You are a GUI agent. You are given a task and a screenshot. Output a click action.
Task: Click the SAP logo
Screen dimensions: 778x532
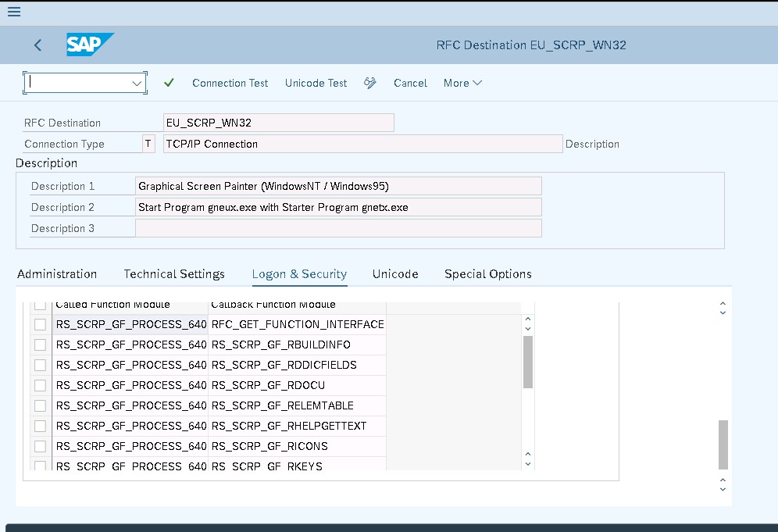91,45
